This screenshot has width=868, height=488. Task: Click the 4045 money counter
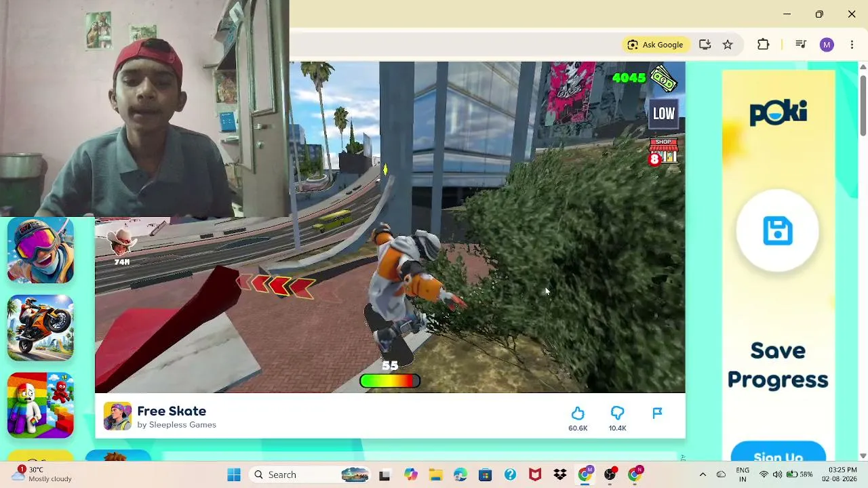629,78
